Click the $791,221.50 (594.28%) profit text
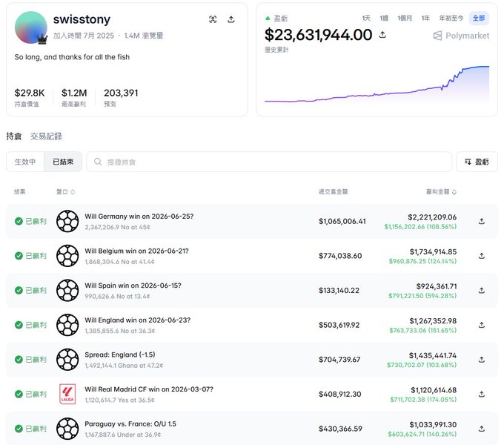Viewport: 504px width, 445px height. click(x=422, y=296)
